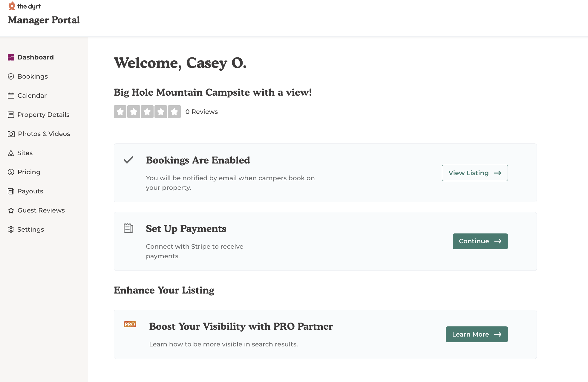The image size is (588, 382).
Task: Click the Learn More button
Action: [x=477, y=334]
